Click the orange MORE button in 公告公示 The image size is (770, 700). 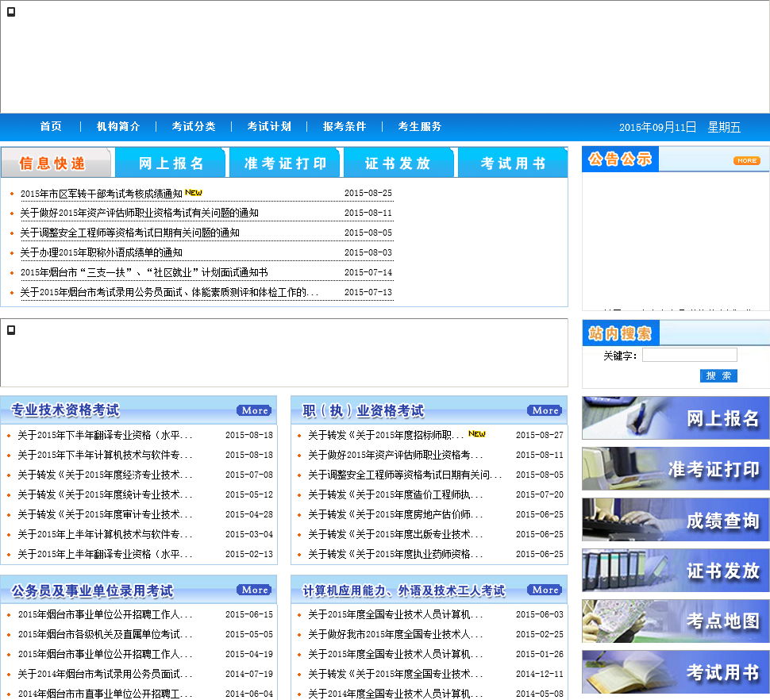[x=747, y=160]
